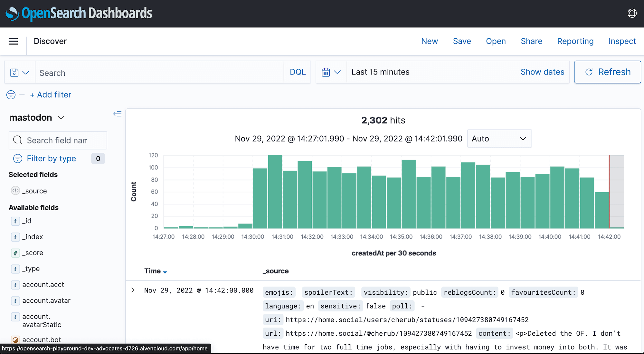Screen dimensions: 644x354
Task: Click the filter icon beside Add filter
Action: coord(11,94)
